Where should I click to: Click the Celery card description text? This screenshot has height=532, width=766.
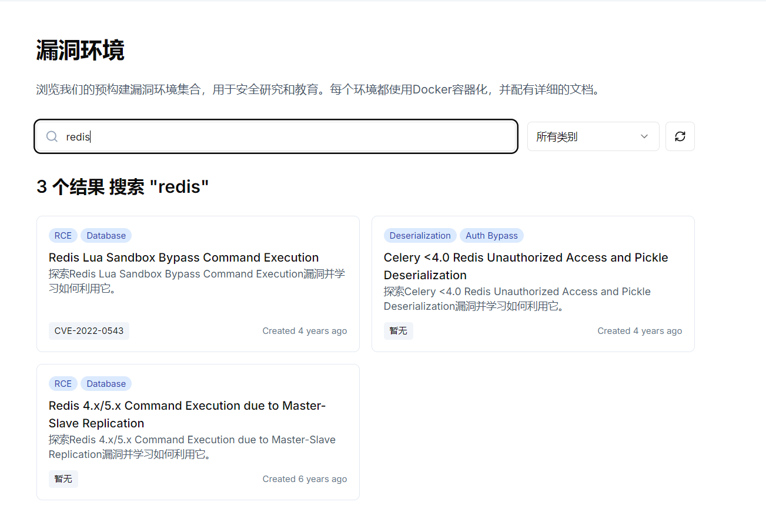pos(517,299)
